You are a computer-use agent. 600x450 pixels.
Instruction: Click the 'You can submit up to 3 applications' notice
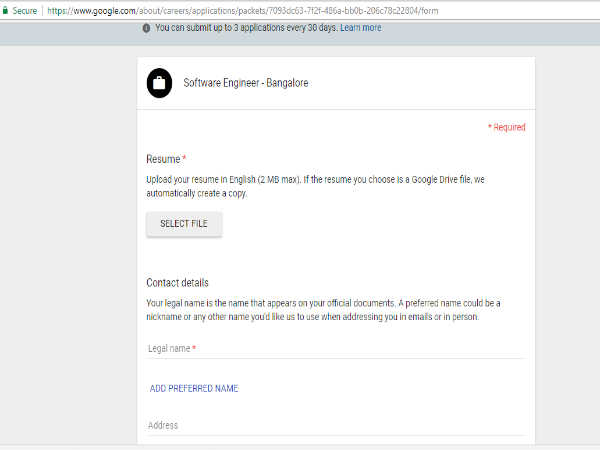[246, 28]
